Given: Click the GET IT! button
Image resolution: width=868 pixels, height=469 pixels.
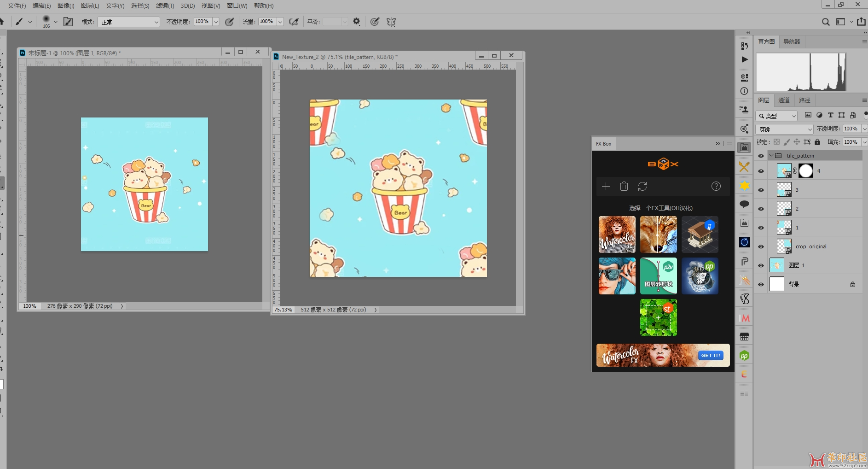Looking at the screenshot, I should click(x=711, y=355).
